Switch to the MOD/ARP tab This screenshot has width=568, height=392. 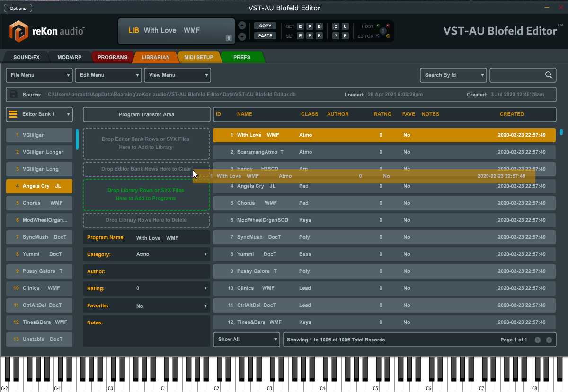(x=70, y=57)
